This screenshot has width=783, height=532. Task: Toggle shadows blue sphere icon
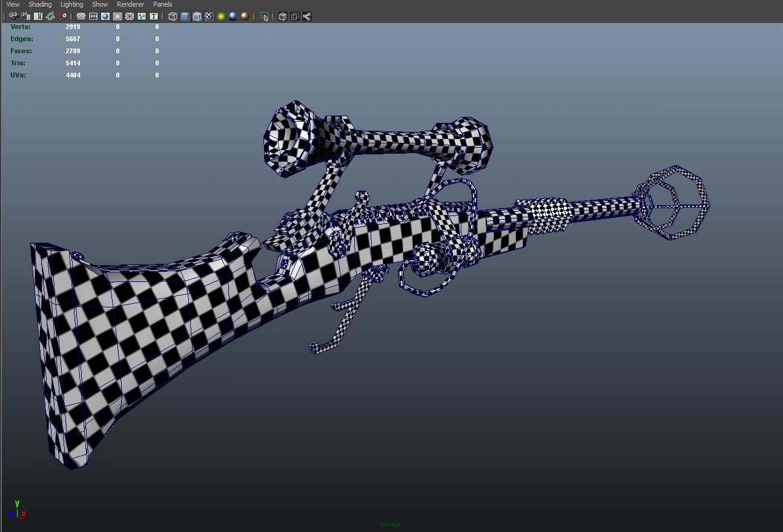point(233,16)
